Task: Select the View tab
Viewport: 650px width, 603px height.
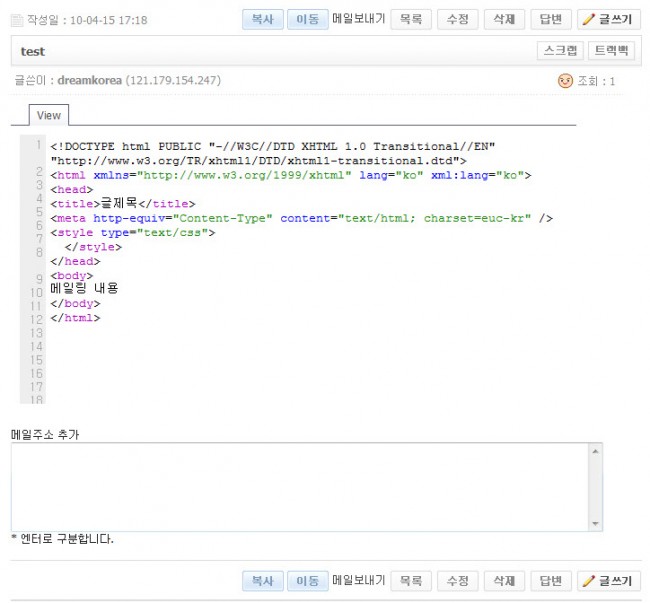Action: (48, 115)
